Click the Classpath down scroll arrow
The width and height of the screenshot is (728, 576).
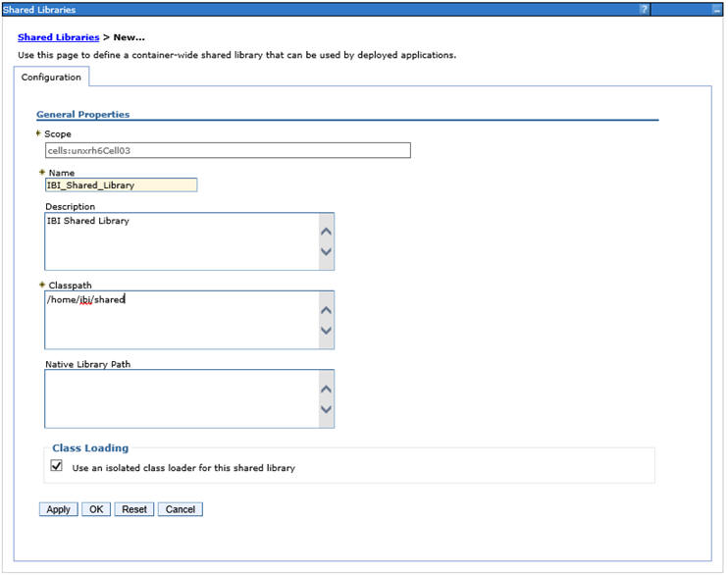click(x=327, y=331)
